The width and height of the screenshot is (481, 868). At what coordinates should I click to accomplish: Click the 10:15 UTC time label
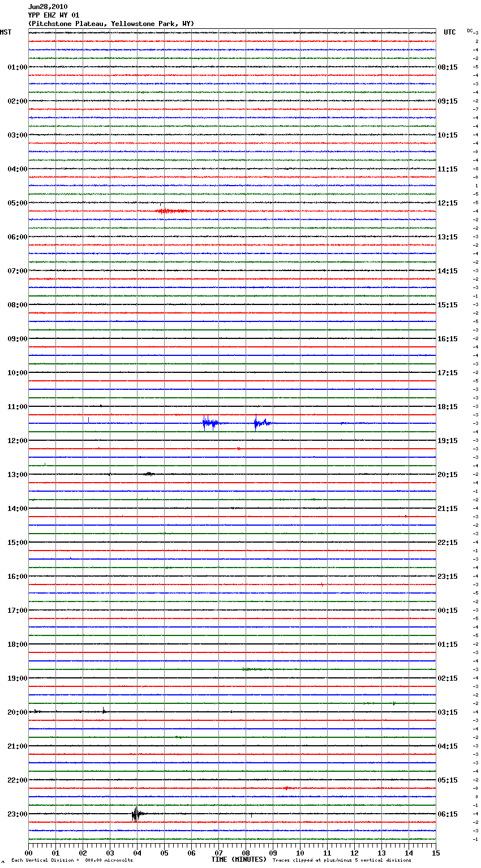[x=448, y=135]
